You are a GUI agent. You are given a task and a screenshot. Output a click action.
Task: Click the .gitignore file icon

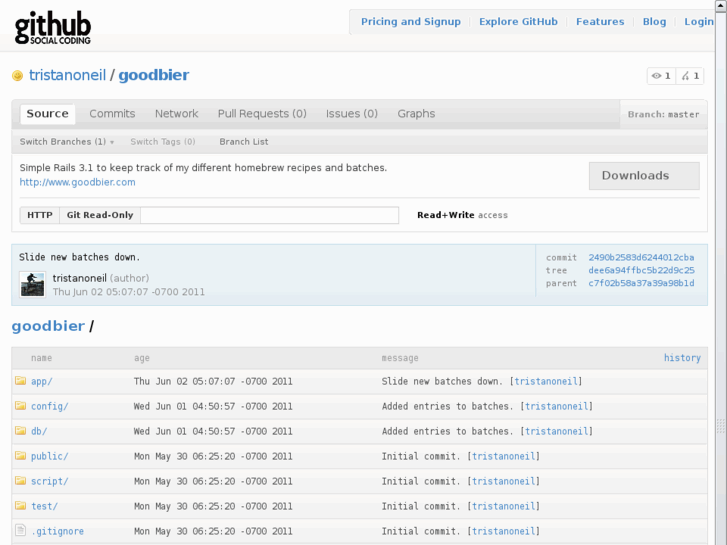20,530
